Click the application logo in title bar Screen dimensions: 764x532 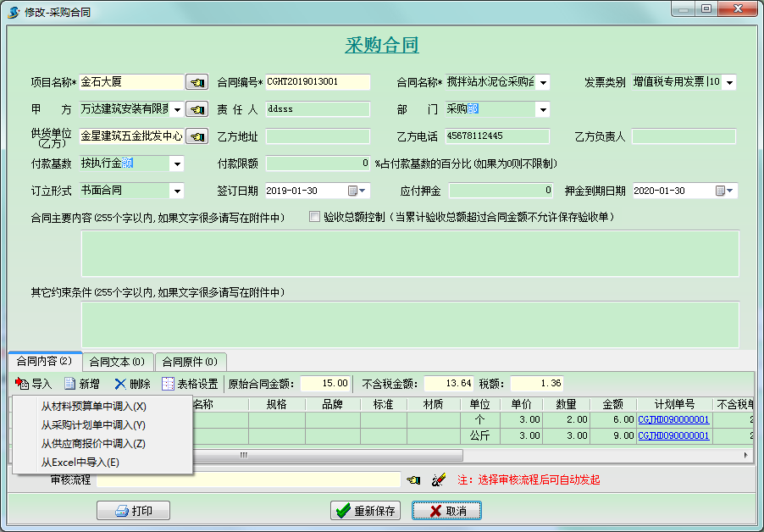(x=14, y=12)
